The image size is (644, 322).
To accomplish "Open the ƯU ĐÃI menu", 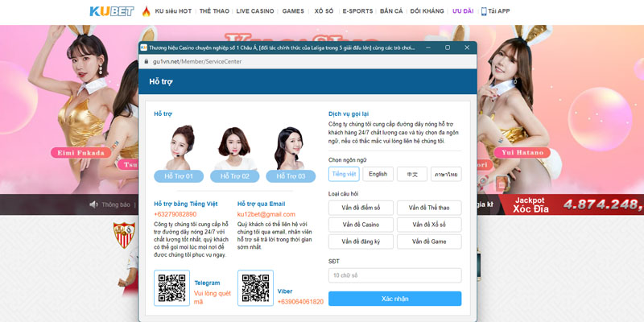I will click(x=463, y=11).
